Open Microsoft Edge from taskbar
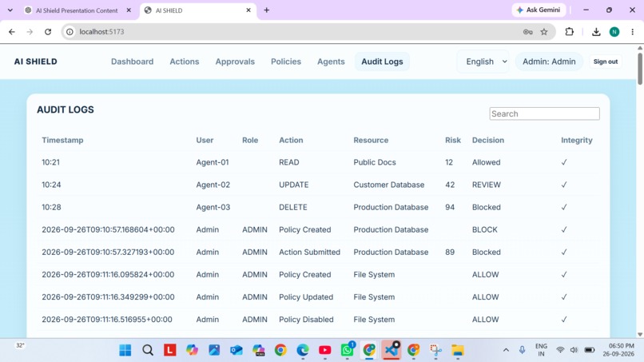Viewport: 644px width, 362px height. point(303,350)
